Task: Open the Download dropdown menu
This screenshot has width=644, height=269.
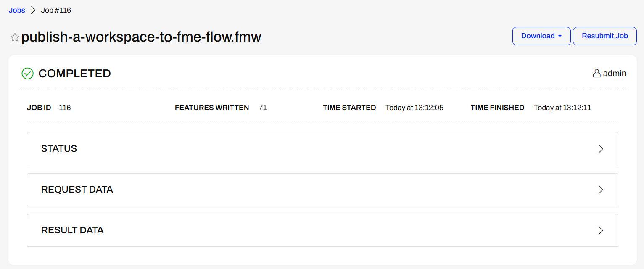Action: (541, 36)
